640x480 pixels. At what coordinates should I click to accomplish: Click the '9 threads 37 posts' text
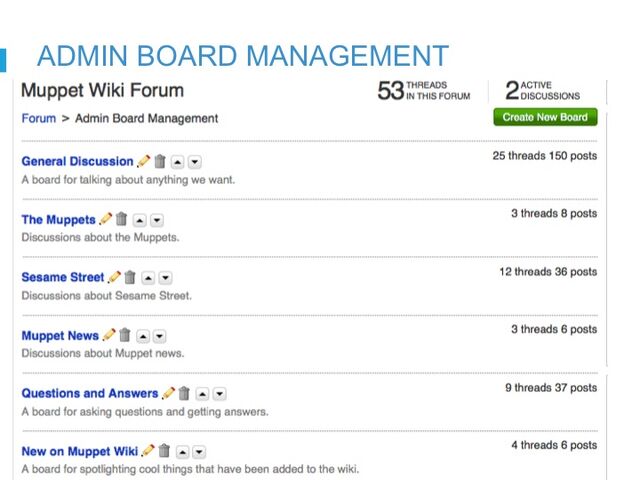click(551, 387)
